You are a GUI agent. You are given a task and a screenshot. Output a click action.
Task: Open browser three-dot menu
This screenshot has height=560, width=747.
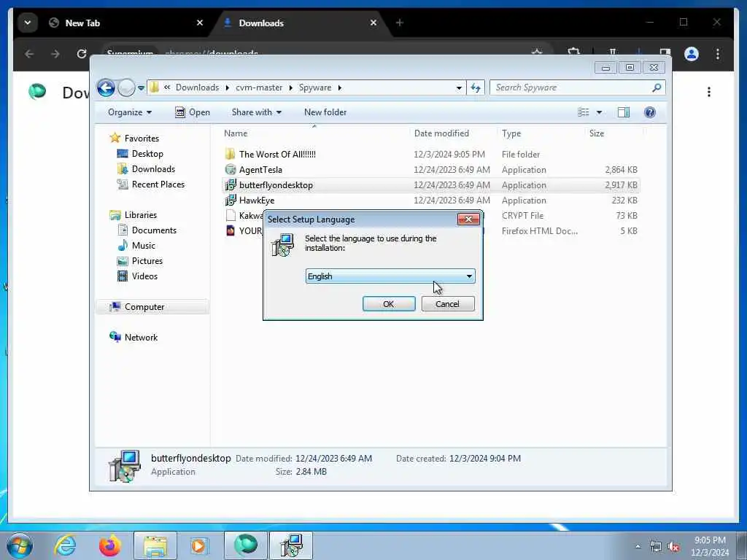[718, 54]
